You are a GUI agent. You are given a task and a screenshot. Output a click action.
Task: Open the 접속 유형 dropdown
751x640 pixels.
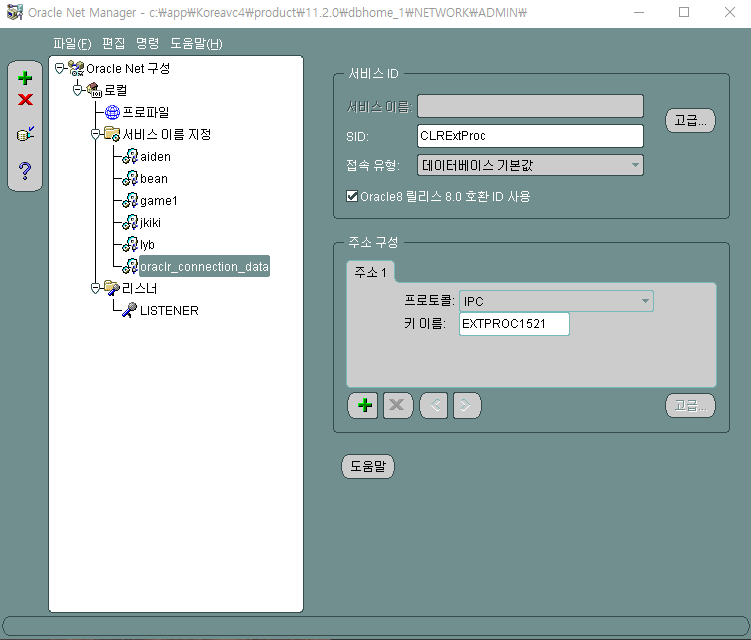point(530,165)
